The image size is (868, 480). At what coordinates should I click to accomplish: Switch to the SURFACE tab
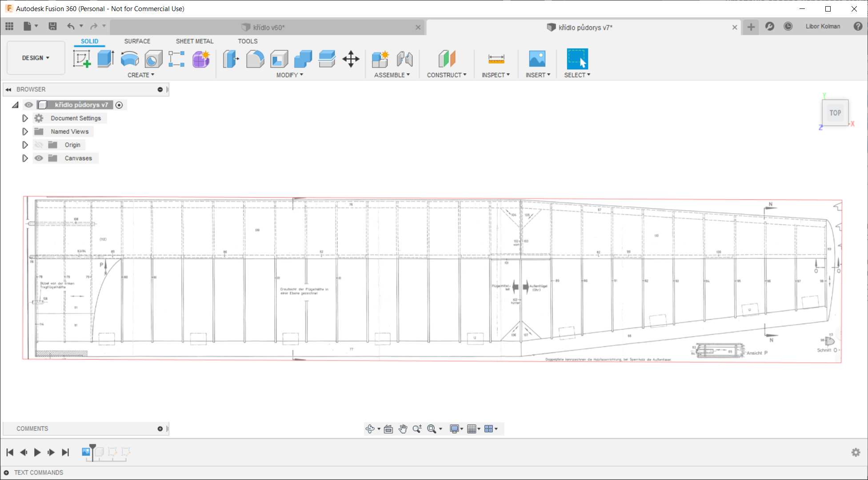pos(137,41)
